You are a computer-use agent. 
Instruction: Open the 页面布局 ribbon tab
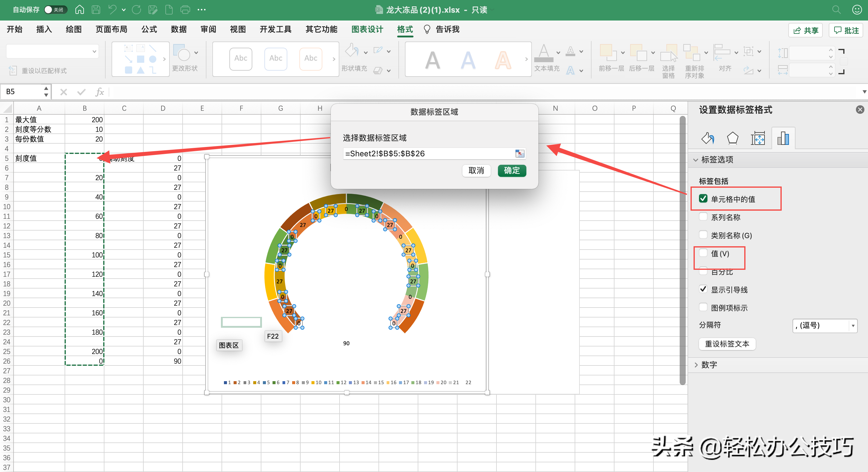coord(111,29)
